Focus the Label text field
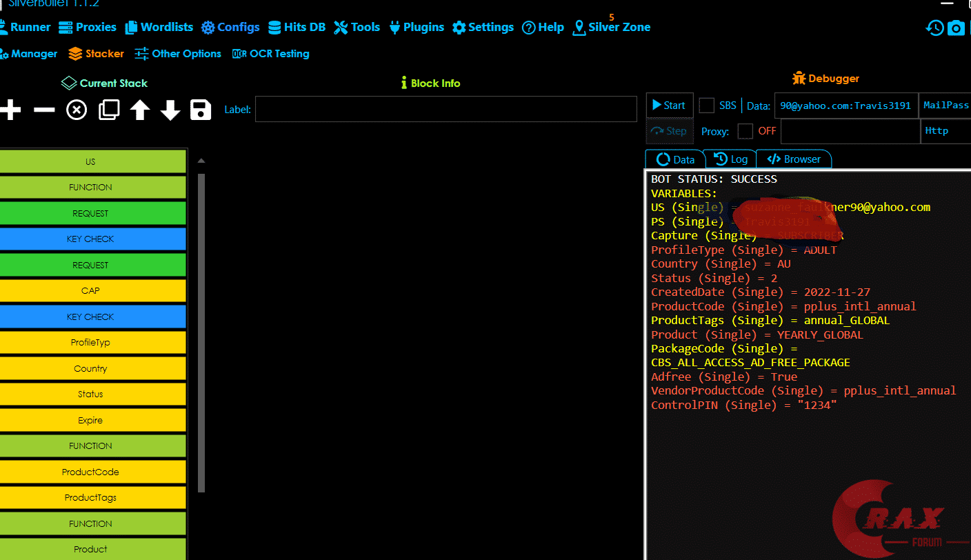This screenshot has height=560, width=971. coord(446,109)
